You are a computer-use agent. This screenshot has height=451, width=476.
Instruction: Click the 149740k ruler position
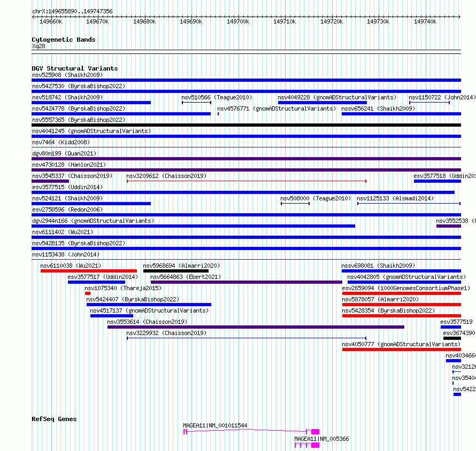[x=425, y=21]
